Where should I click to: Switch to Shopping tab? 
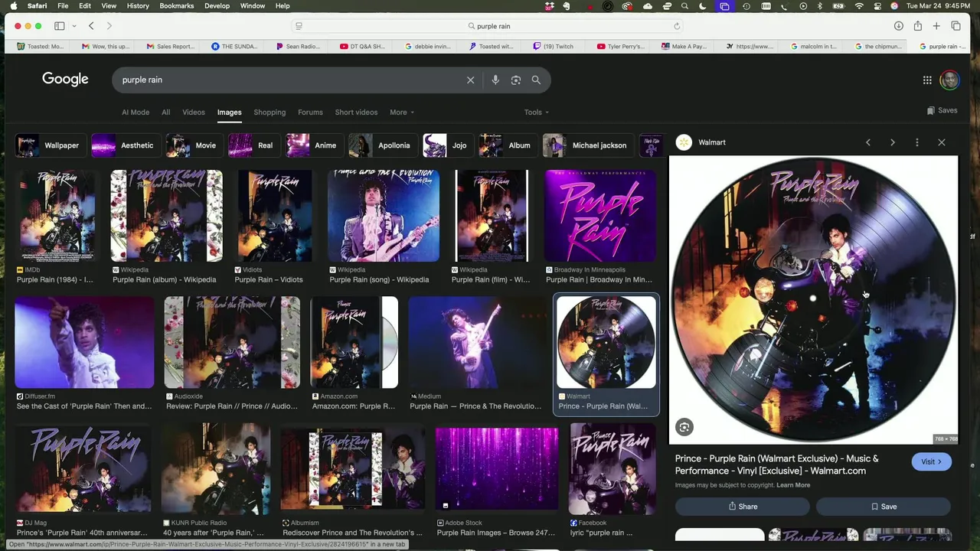point(269,112)
